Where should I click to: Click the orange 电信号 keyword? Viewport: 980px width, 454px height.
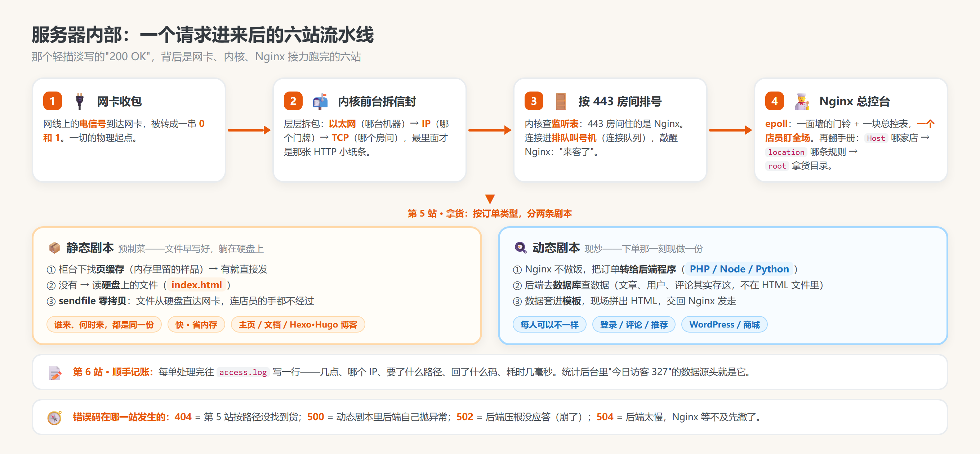[x=93, y=124]
